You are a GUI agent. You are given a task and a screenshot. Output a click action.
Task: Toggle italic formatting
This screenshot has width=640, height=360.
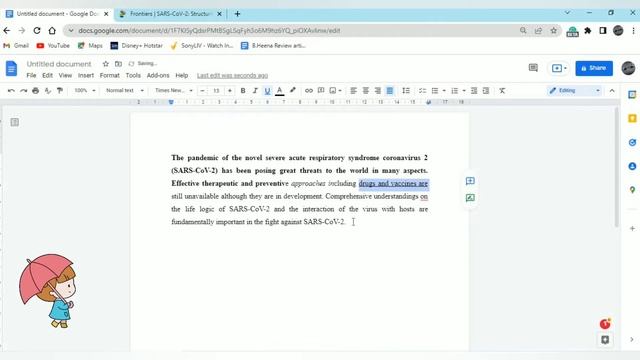click(255, 91)
